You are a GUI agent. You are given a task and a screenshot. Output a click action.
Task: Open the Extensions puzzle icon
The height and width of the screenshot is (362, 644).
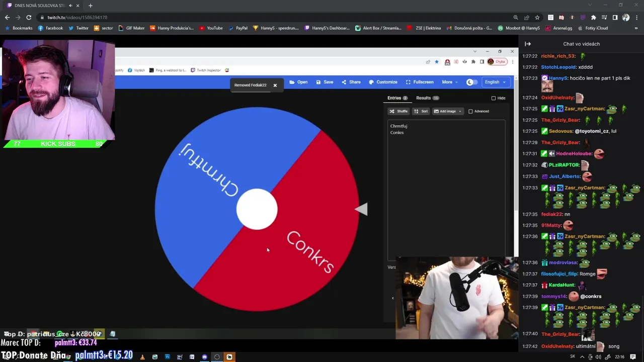click(x=593, y=17)
